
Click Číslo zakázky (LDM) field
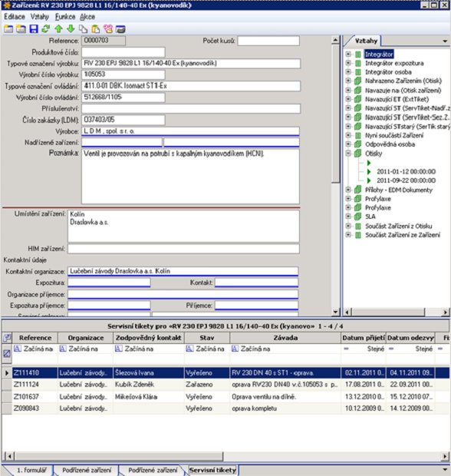(x=123, y=120)
